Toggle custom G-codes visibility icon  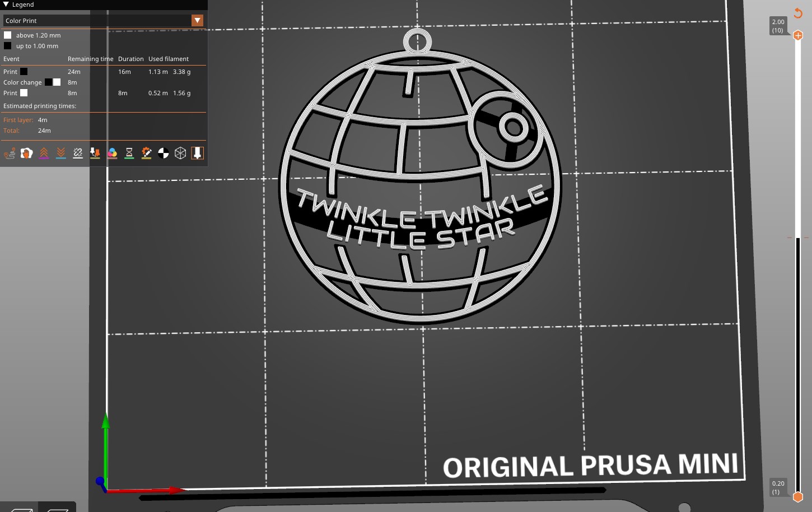146,153
